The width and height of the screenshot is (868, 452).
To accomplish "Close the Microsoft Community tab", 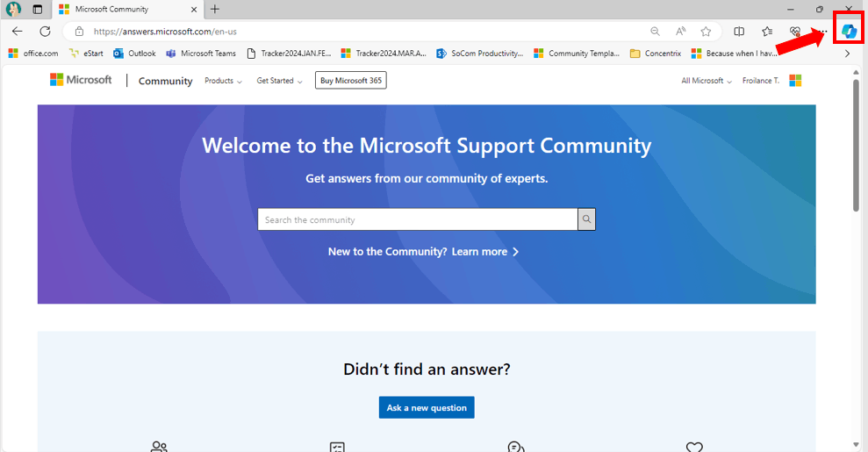I will click(x=194, y=10).
